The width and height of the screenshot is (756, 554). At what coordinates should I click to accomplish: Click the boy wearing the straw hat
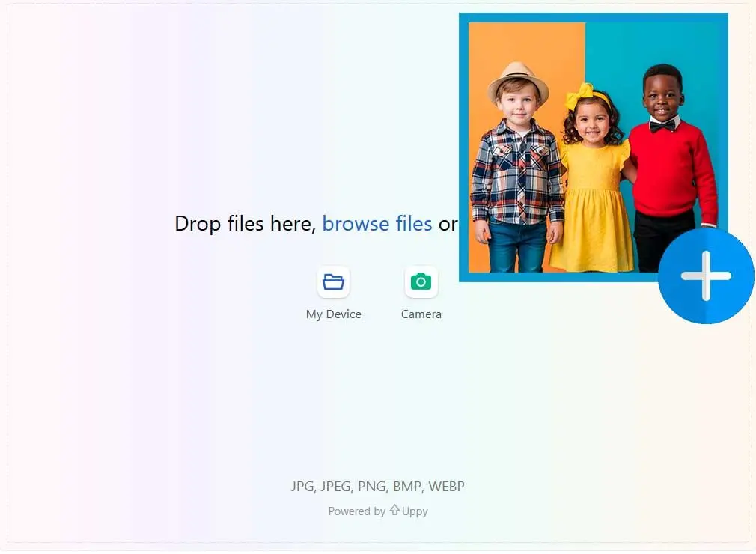point(517,165)
